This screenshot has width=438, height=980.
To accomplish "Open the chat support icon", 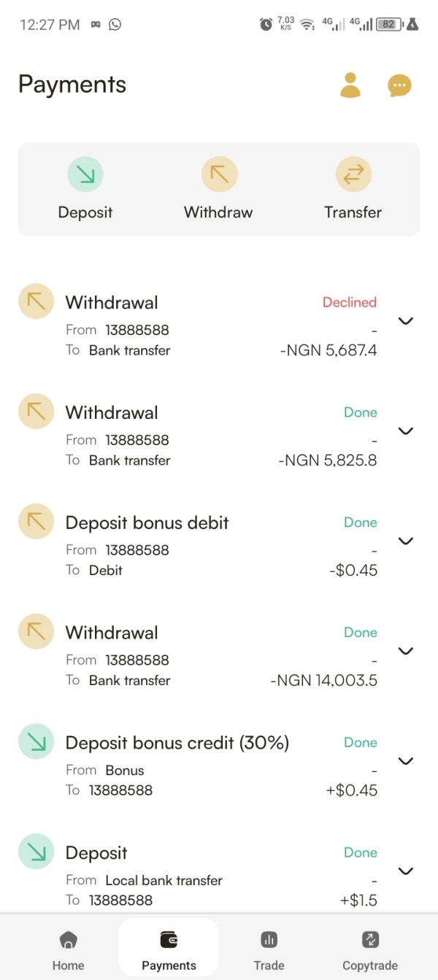I will (399, 85).
